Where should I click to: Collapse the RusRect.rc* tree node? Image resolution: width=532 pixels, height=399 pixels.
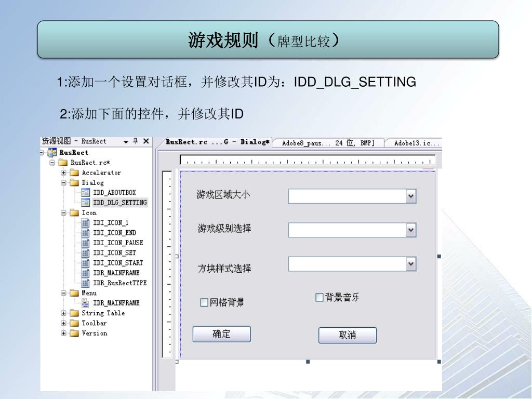(52, 163)
